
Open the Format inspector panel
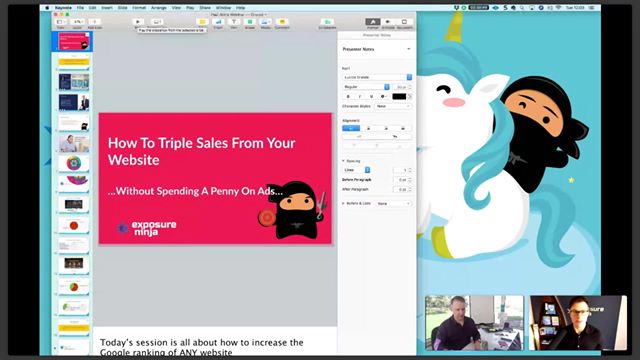pos(373,22)
